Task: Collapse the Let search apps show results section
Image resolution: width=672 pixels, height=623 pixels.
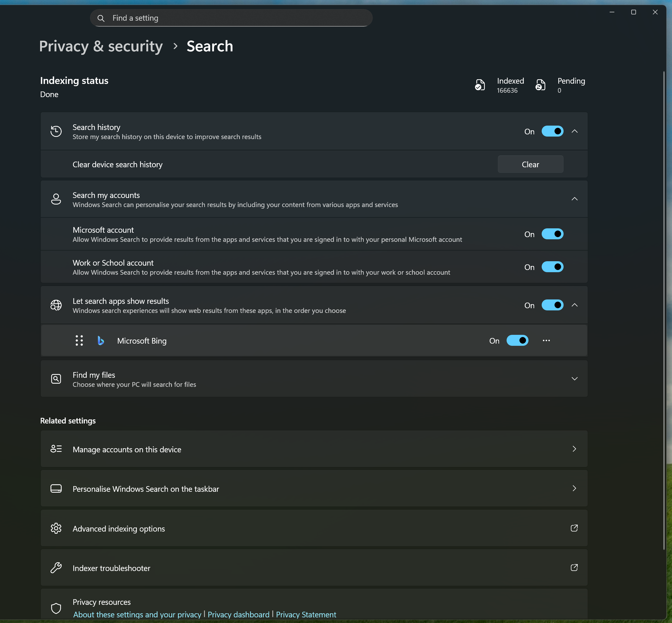Action: (574, 305)
